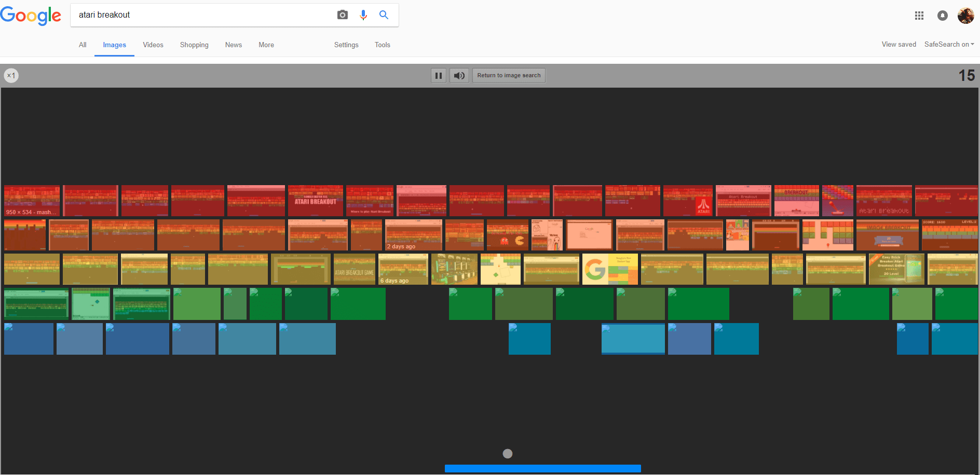Open search Tools
Screen dimensions: 980x475
[383, 45]
